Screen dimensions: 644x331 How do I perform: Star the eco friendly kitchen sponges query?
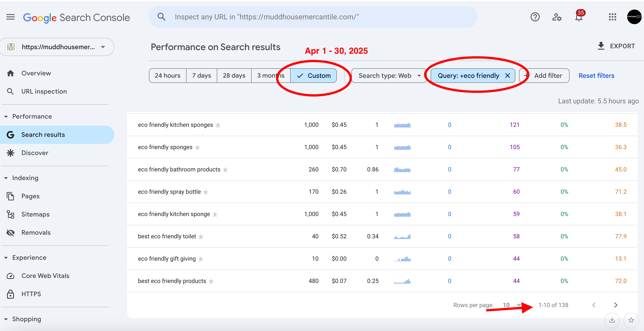218,125
